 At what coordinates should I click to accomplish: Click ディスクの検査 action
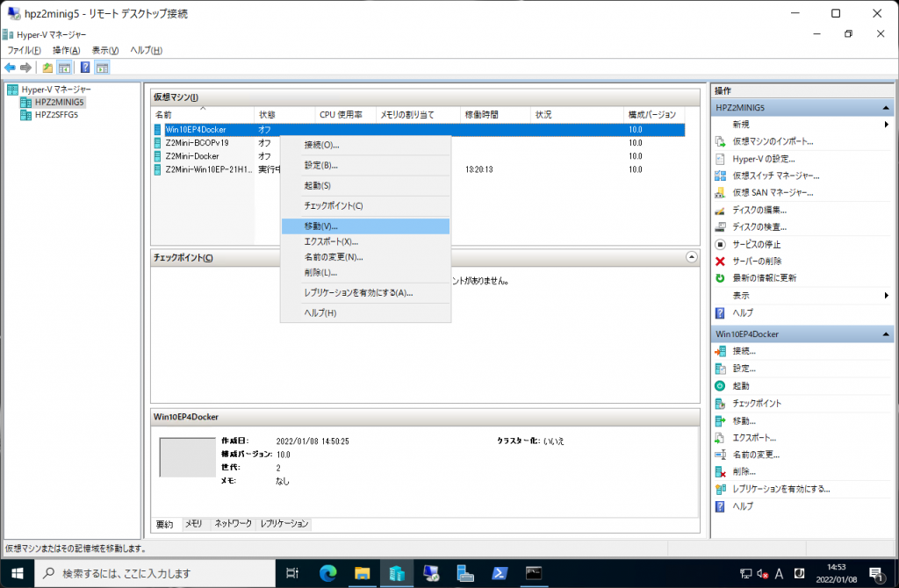(x=759, y=227)
